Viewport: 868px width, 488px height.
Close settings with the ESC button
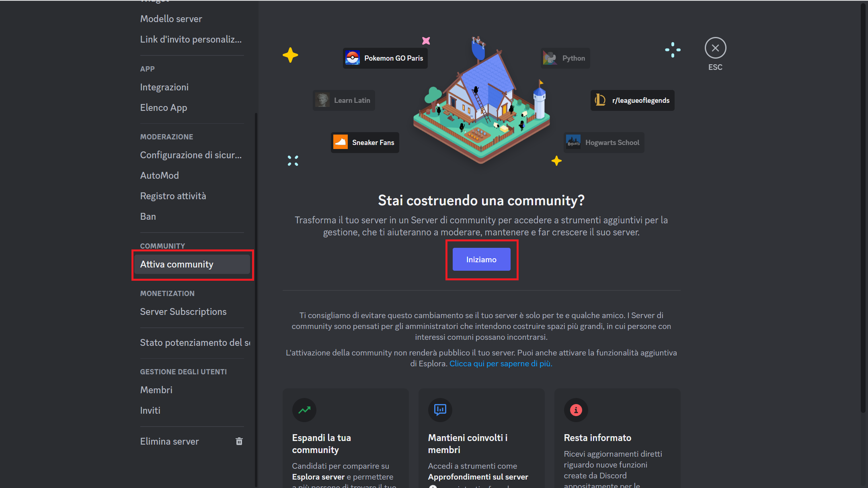click(x=715, y=48)
